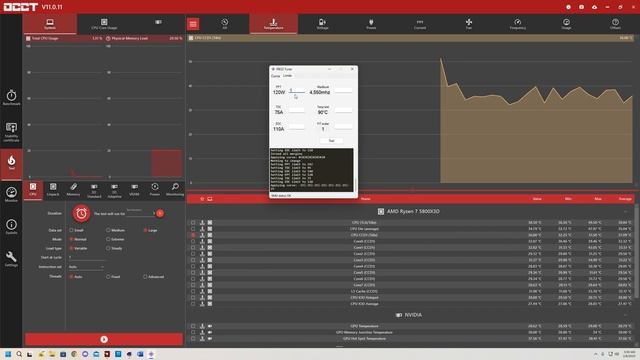The height and width of the screenshot is (360, 640).
Task: Switch to the Current tab
Action: (x=420, y=24)
